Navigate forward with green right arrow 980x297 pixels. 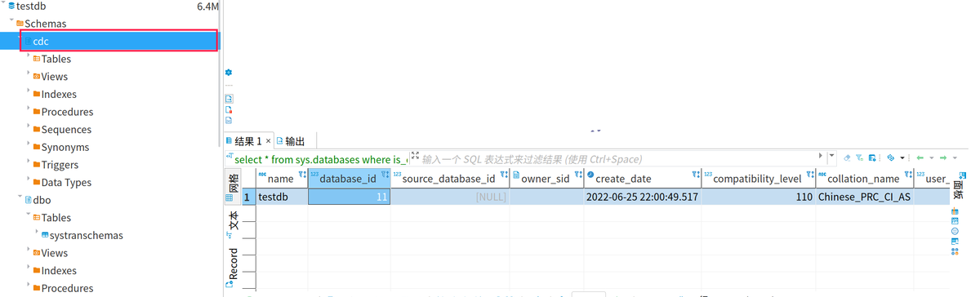[x=943, y=157]
